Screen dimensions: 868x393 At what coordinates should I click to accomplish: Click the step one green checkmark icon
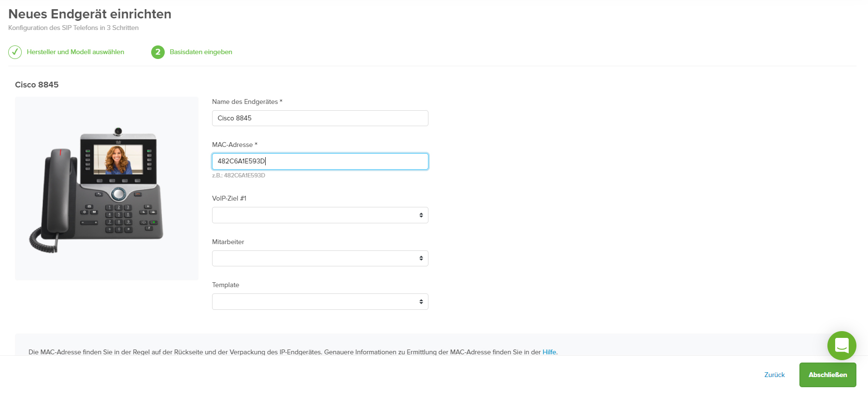(15, 52)
